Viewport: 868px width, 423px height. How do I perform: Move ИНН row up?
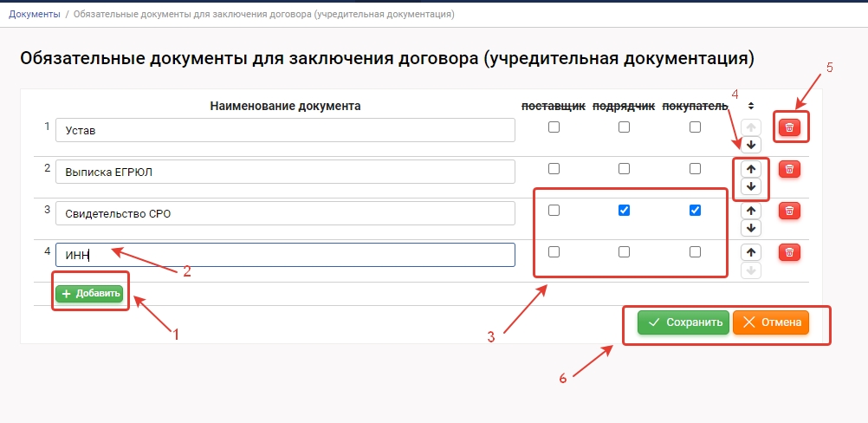coord(751,252)
